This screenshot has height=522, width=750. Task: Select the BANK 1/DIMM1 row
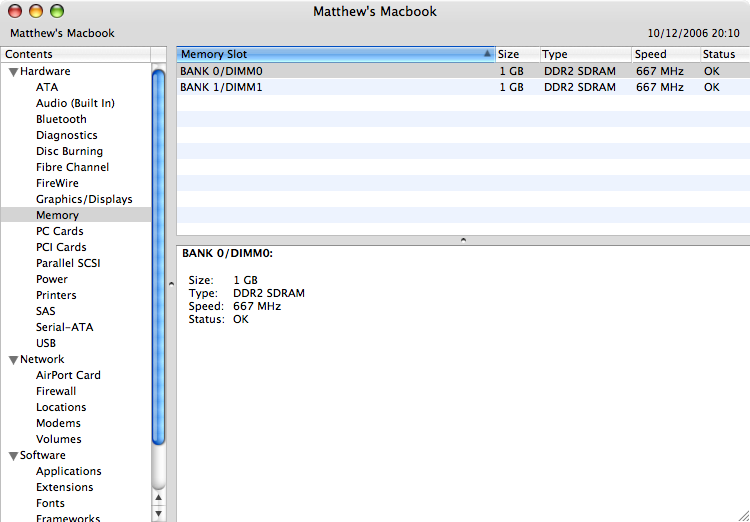tap(463, 88)
